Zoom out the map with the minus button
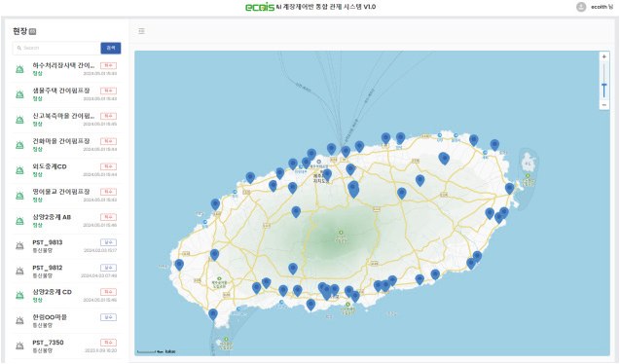This screenshot has height=364, width=620. 603,105
